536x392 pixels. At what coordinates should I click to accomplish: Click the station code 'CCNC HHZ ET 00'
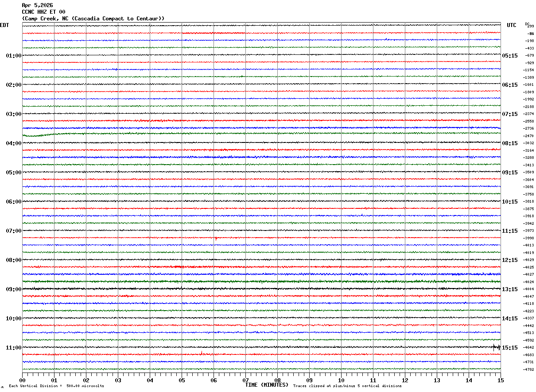point(43,12)
